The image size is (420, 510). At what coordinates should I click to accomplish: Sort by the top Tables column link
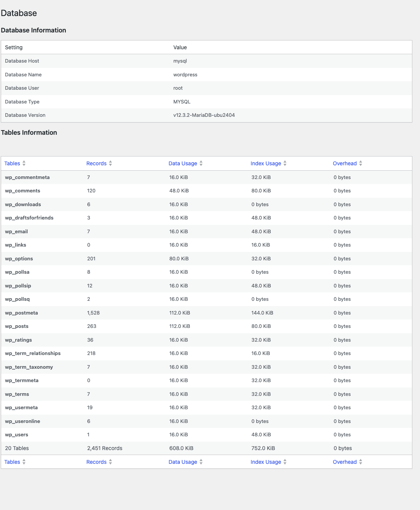click(x=12, y=163)
